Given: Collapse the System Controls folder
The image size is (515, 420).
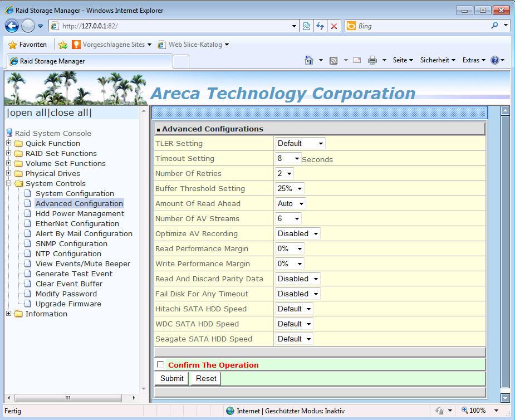Looking at the screenshot, I should click(9, 183).
